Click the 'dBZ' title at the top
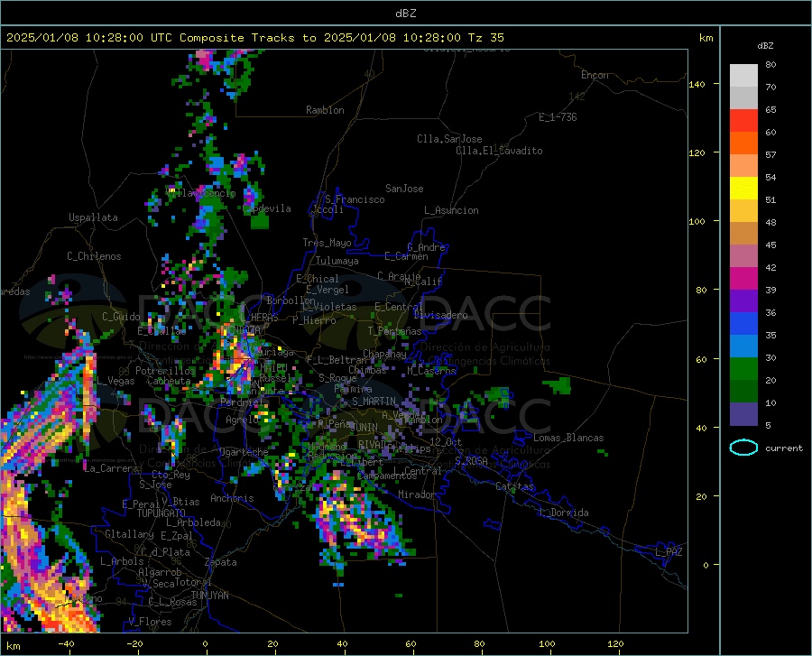The height and width of the screenshot is (656, 812). 405,14
